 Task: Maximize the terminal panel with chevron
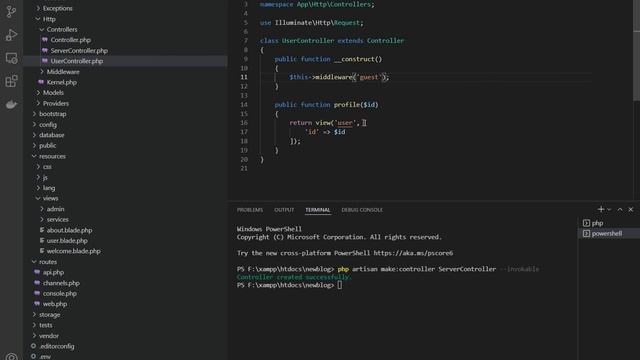click(x=620, y=209)
